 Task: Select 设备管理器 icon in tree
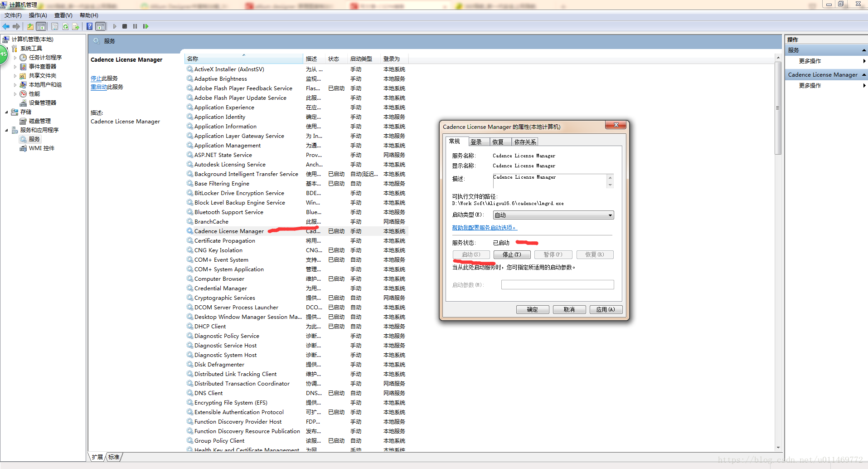coord(23,103)
